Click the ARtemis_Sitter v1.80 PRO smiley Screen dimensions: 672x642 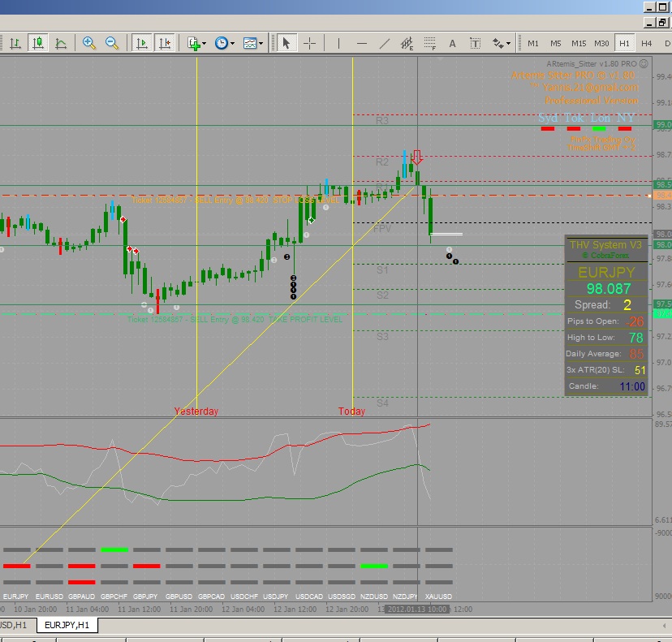coord(644,64)
